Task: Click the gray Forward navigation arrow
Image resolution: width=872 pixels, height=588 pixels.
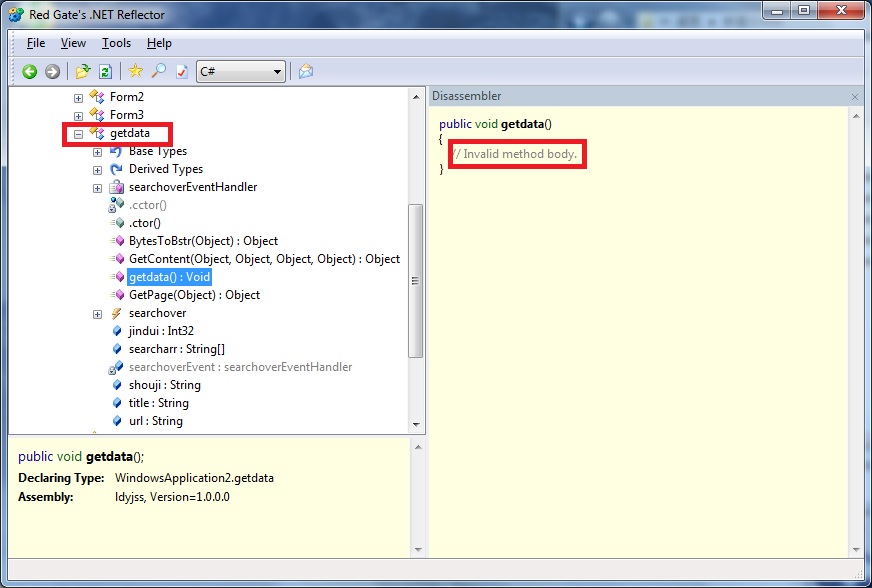Action: click(x=52, y=71)
